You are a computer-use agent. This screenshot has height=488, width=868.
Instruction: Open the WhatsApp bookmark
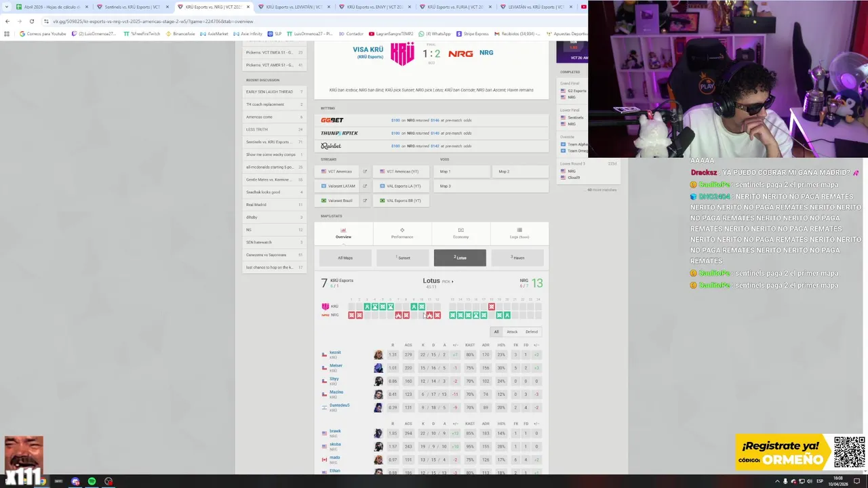coord(435,33)
